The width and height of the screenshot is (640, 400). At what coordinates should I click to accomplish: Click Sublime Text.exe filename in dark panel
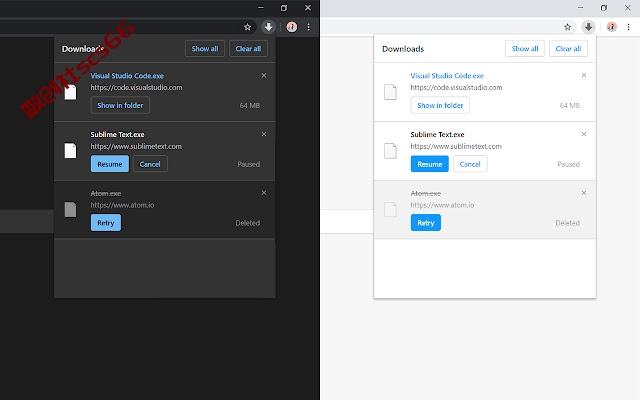point(118,134)
